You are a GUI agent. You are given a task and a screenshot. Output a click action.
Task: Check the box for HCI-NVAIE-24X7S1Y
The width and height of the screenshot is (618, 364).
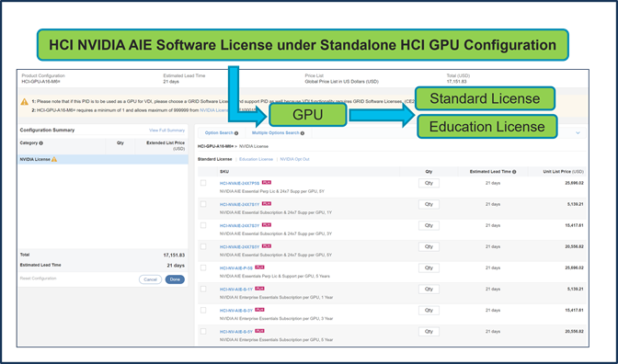click(x=203, y=204)
